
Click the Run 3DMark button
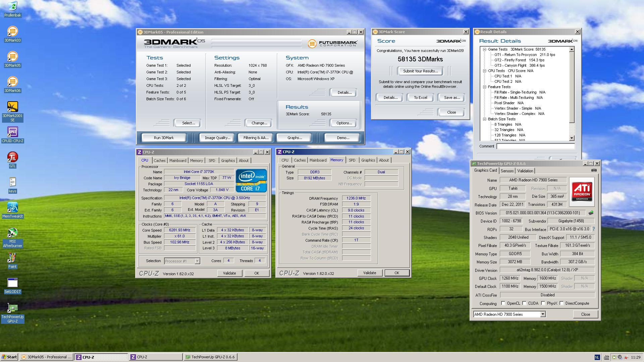(164, 138)
